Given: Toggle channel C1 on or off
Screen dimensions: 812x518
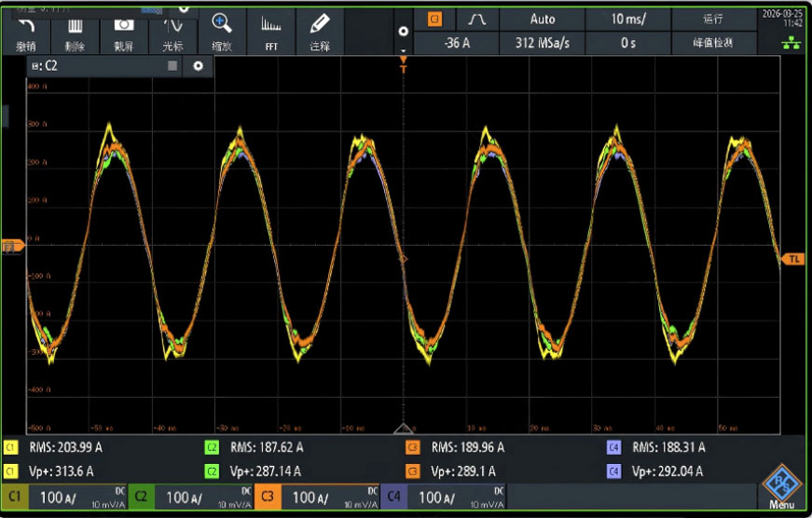Looking at the screenshot, I should point(15,497).
